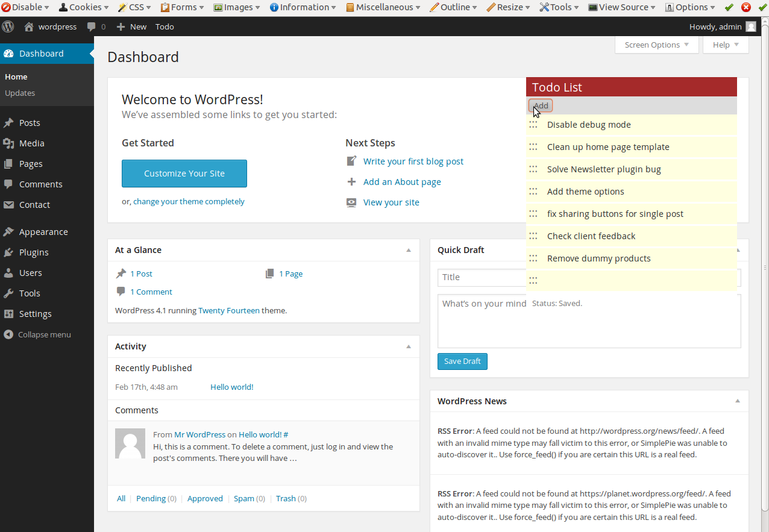The height and width of the screenshot is (532, 769).
Task: Click the Contact envelope icon in sidebar
Action: [8, 205]
